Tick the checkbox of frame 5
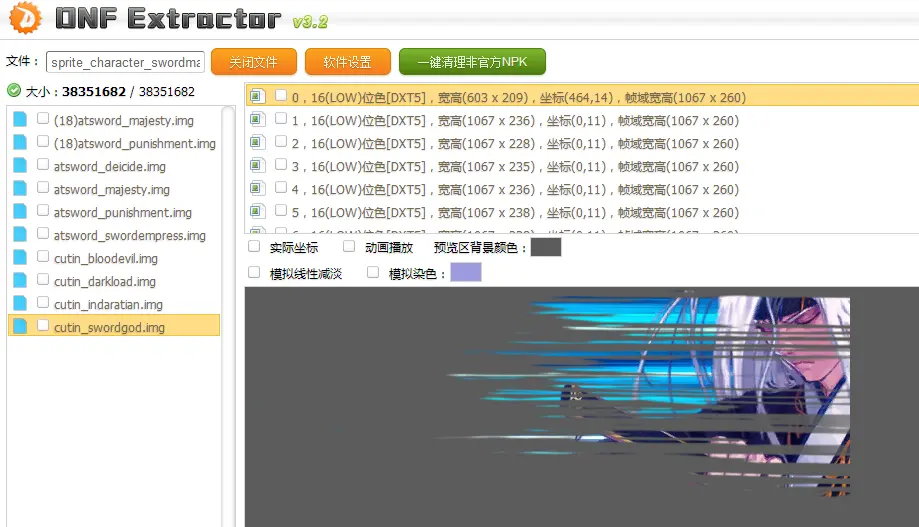This screenshot has height=527, width=919. [x=281, y=210]
